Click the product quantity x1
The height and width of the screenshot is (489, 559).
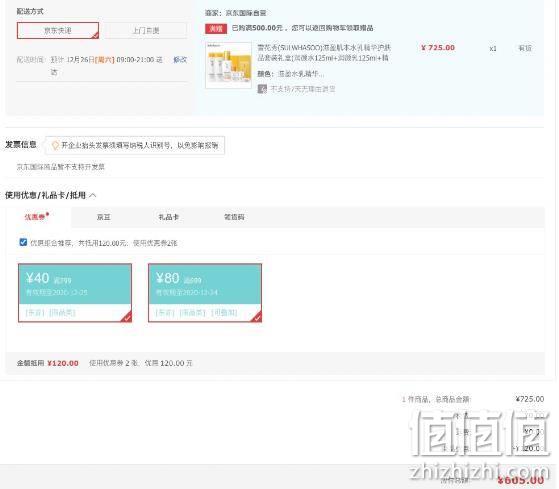[493, 48]
